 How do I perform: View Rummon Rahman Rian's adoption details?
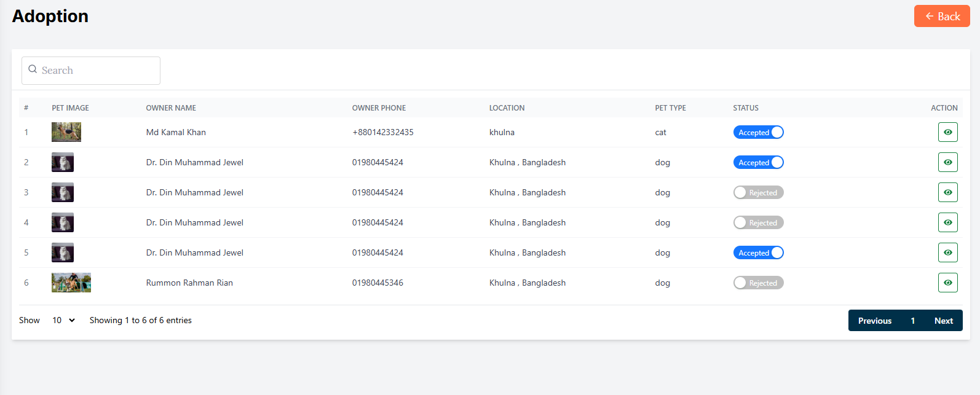947,283
